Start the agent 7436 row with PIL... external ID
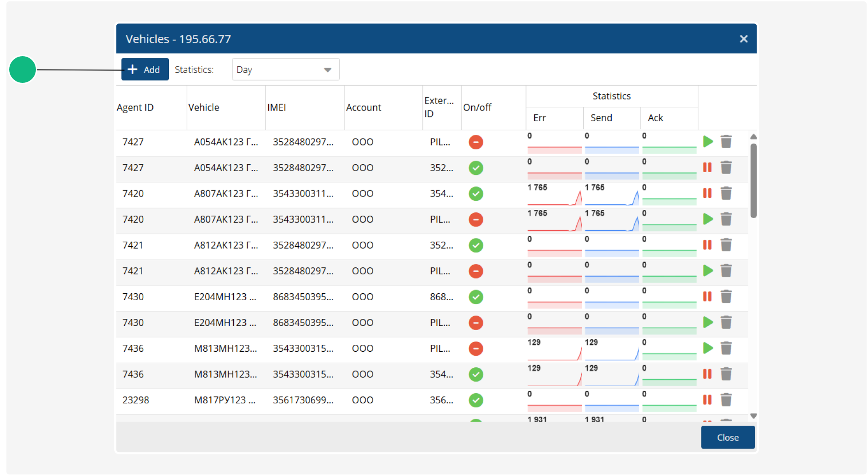The image size is (868, 476). tap(708, 348)
